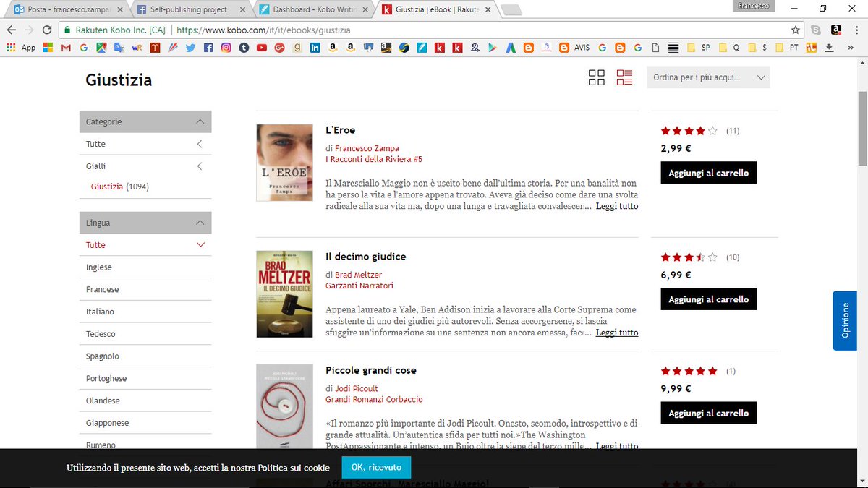The height and width of the screenshot is (488, 868).
Task: Click the page vertical scrollbar thumb
Action: [x=861, y=129]
